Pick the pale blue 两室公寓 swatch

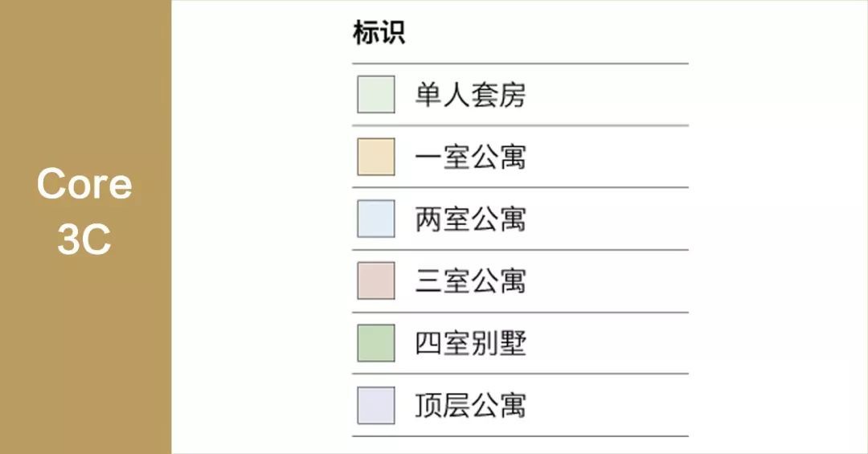(x=376, y=219)
